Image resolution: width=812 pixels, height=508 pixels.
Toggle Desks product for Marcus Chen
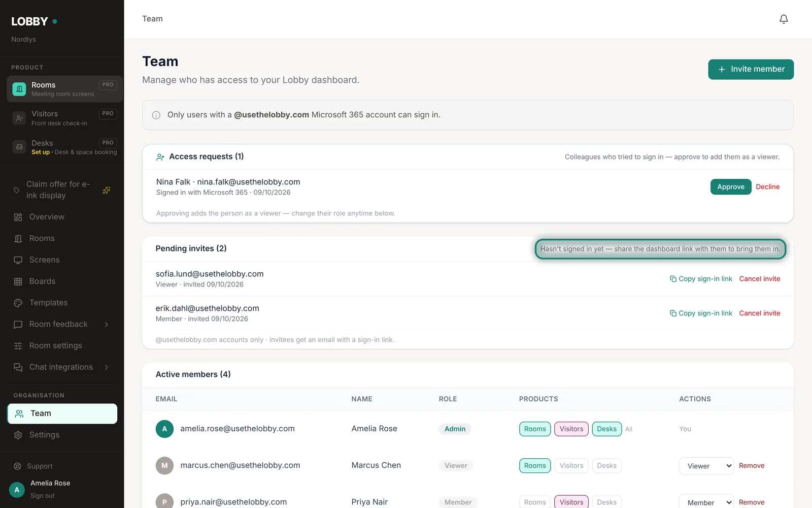tap(606, 465)
